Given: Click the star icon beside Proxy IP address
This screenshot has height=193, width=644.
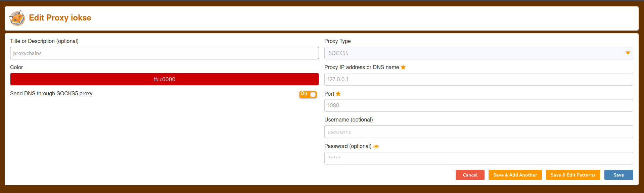Looking at the screenshot, I should point(403,67).
